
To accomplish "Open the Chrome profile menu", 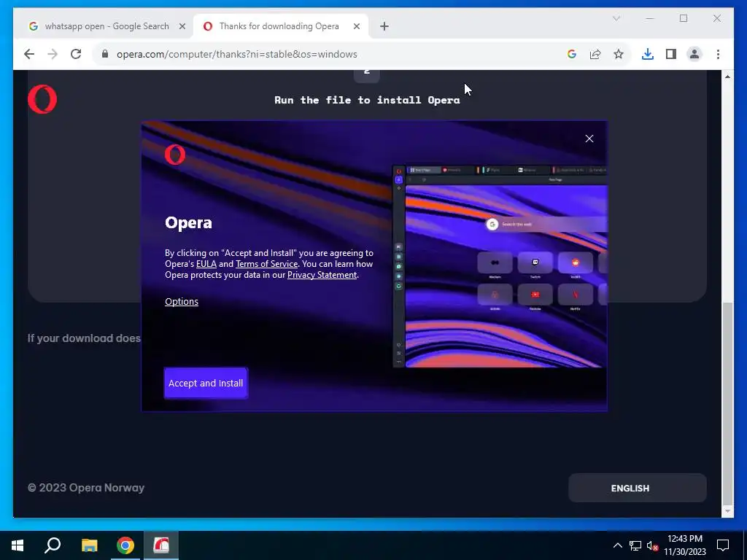I will click(x=694, y=54).
